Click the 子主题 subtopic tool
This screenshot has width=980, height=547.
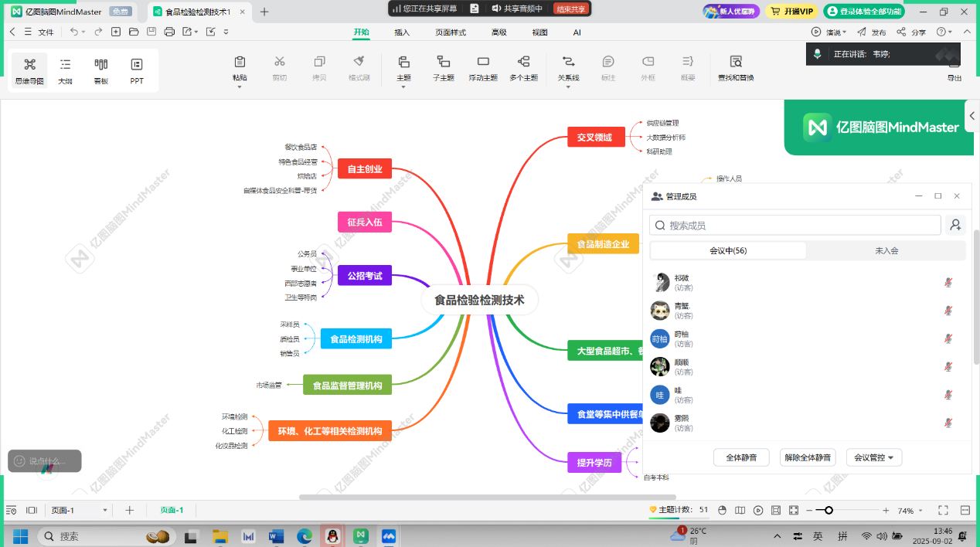click(x=443, y=68)
